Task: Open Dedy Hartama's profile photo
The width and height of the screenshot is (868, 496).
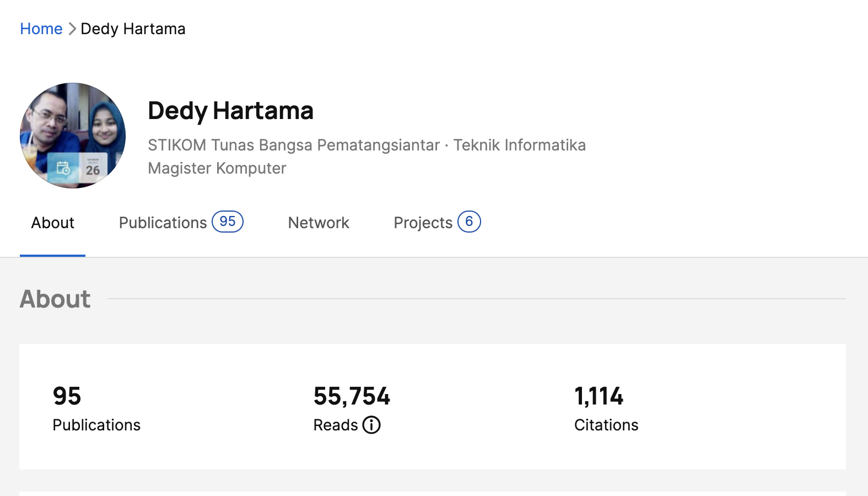Action: (x=73, y=136)
